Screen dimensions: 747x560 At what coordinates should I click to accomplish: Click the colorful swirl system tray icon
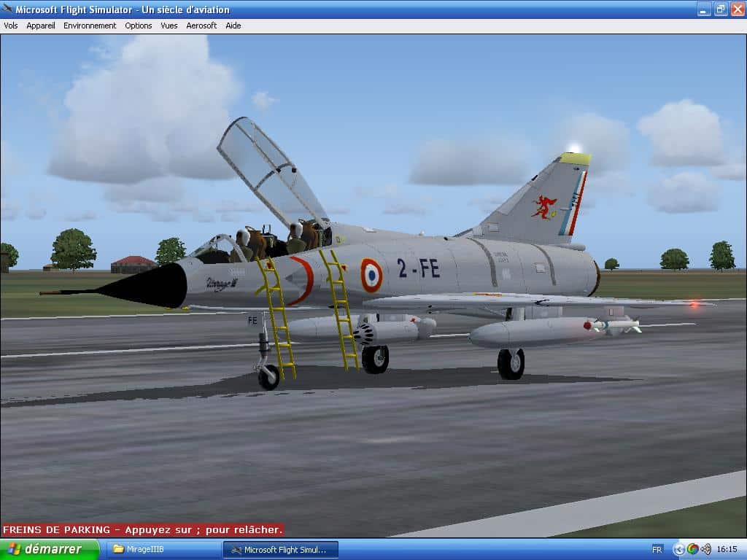point(692,549)
